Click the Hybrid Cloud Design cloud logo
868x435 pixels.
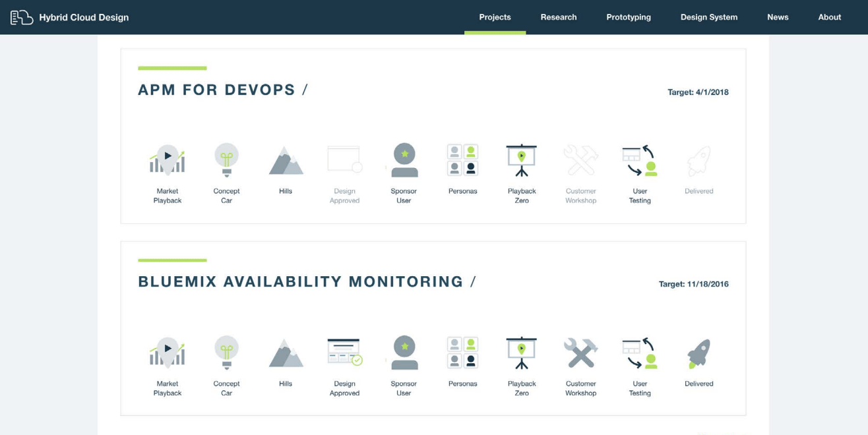coord(20,16)
